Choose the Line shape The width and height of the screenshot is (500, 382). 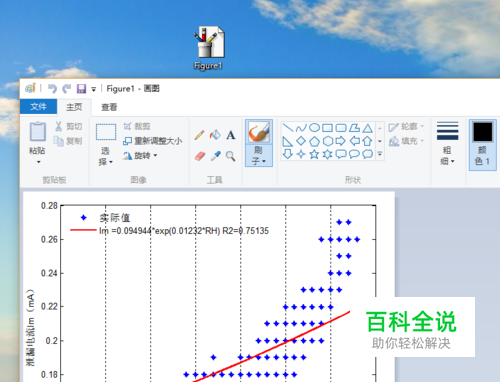pos(288,128)
